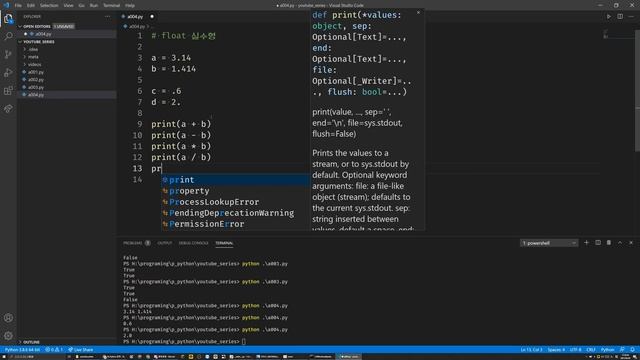This screenshot has width=640, height=360.
Task: Click the unsaved dot on a004.py tab
Action: pyautogui.click(x=152, y=17)
